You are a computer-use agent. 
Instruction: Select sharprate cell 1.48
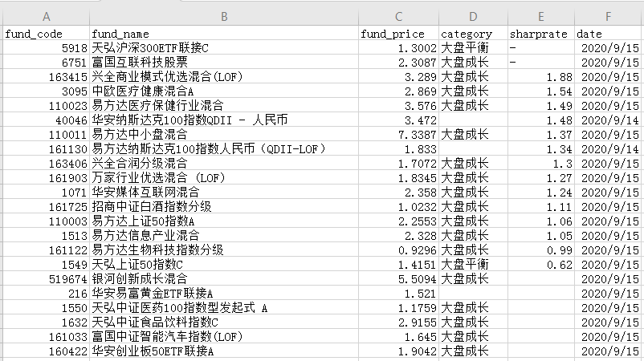point(541,120)
